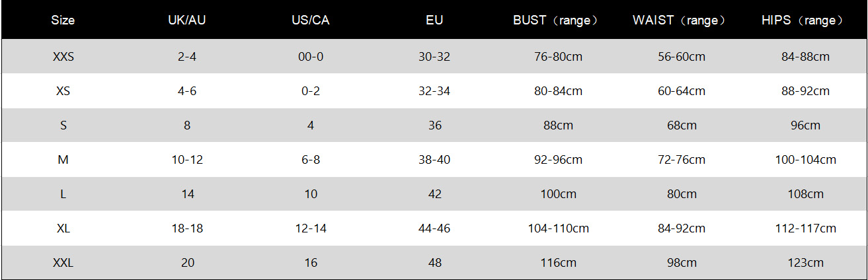Click the 76-80cm bust cell

pos(558,57)
